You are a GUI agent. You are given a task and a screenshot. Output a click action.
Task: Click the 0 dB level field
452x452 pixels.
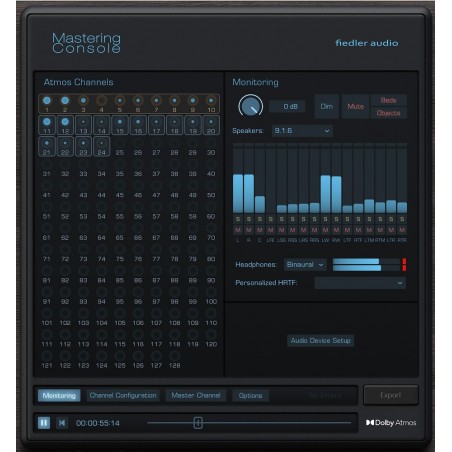click(287, 107)
